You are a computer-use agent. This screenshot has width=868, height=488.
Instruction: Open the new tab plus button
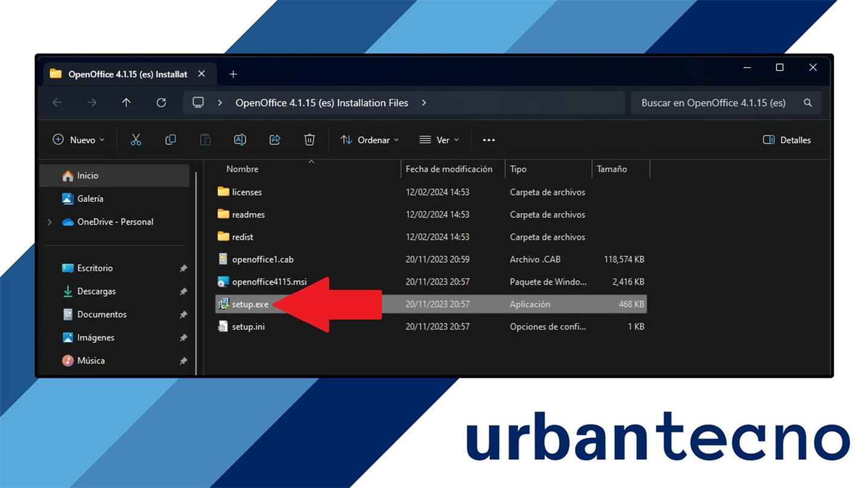click(x=233, y=74)
